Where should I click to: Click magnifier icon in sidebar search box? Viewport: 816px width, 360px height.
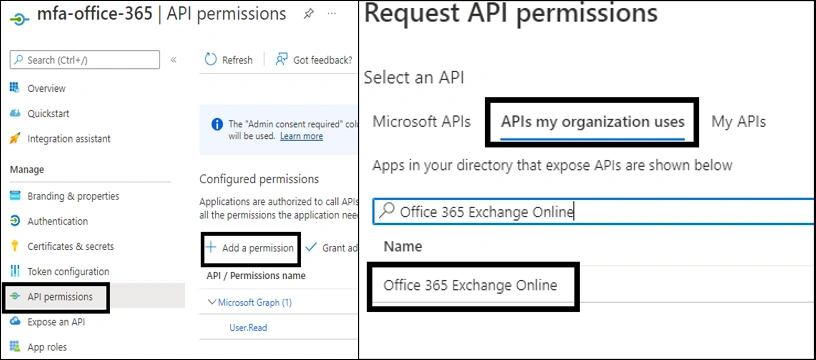click(19, 60)
